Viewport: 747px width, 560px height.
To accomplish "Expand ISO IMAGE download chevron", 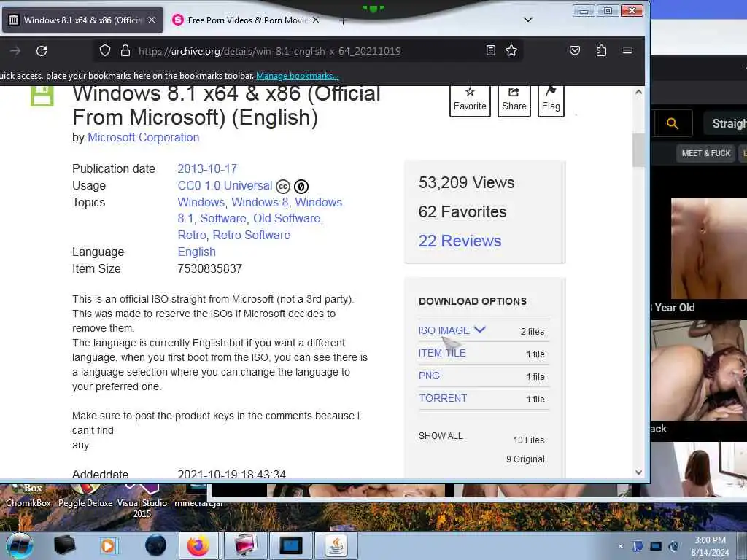I will coord(480,330).
